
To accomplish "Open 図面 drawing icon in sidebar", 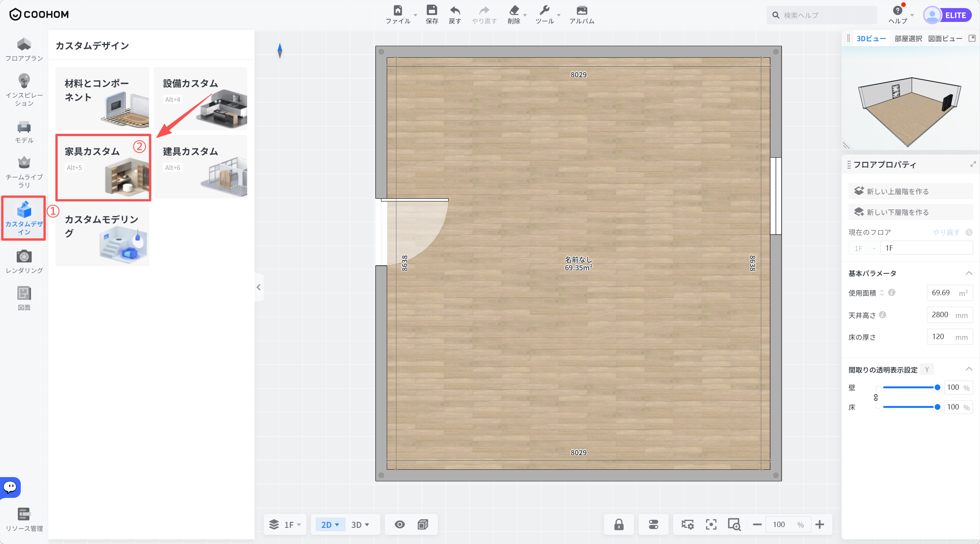I will [24, 298].
